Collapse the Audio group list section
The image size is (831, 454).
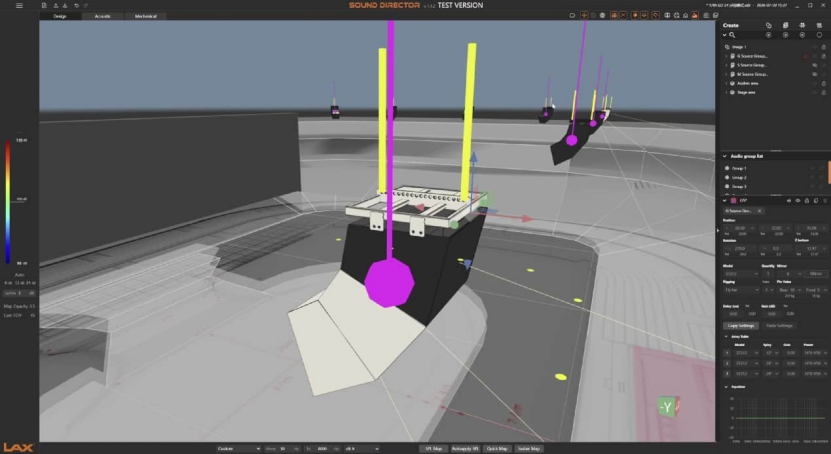pos(724,156)
